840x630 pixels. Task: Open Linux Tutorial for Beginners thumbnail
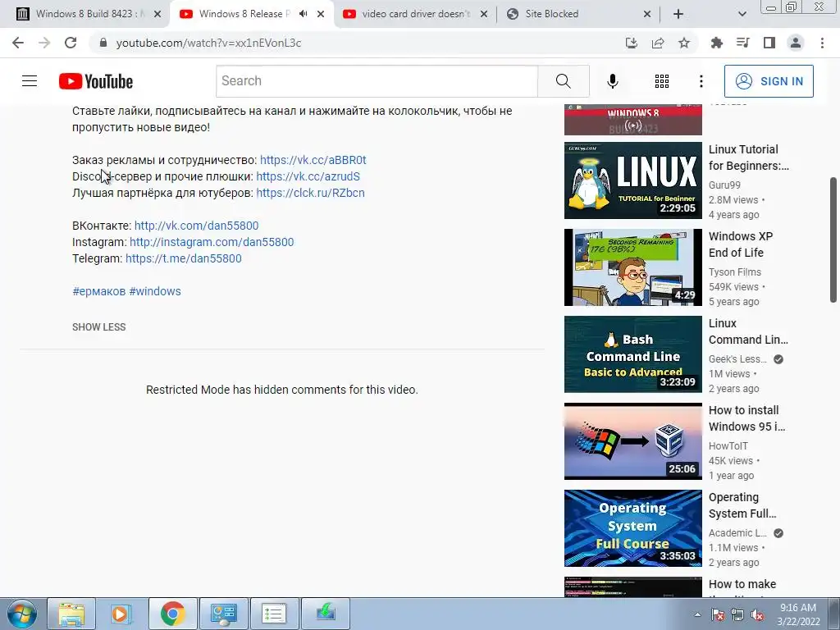point(632,180)
